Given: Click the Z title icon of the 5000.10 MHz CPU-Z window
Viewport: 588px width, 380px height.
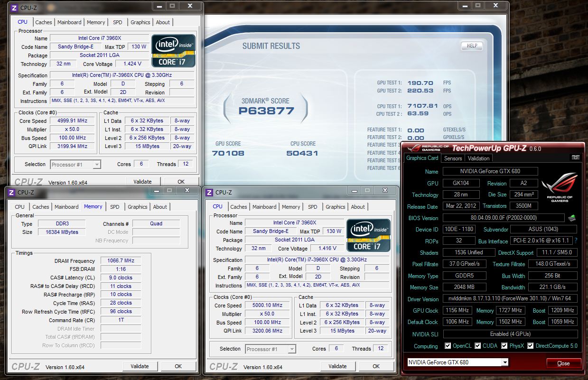Looking at the screenshot, I should point(209,192).
